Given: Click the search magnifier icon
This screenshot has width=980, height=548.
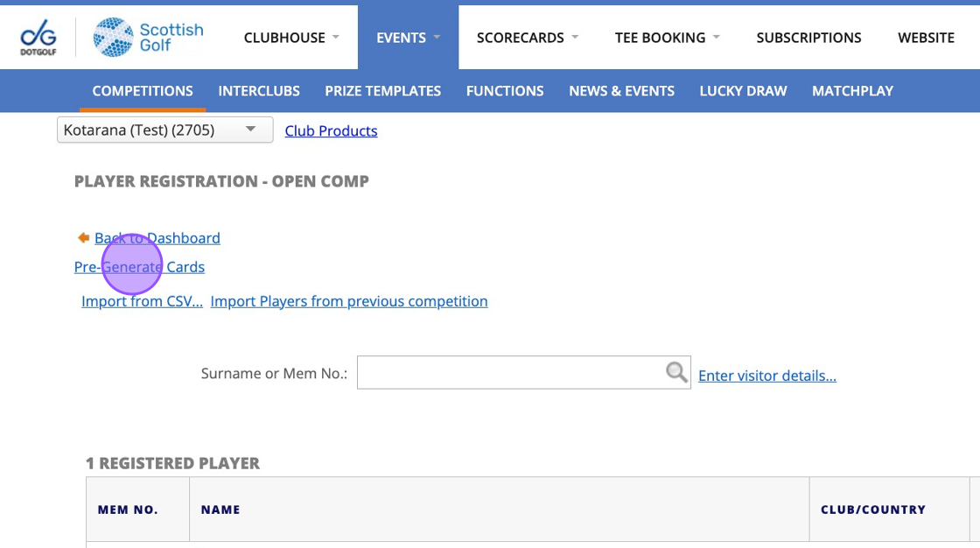Looking at the screenshot, I should point(675,373).
